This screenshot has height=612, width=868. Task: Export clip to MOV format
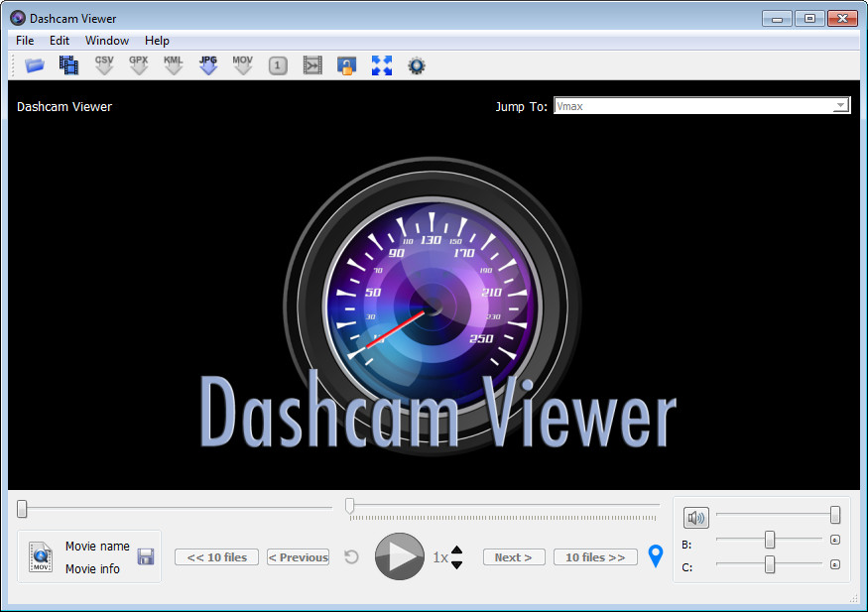point(243,64)
